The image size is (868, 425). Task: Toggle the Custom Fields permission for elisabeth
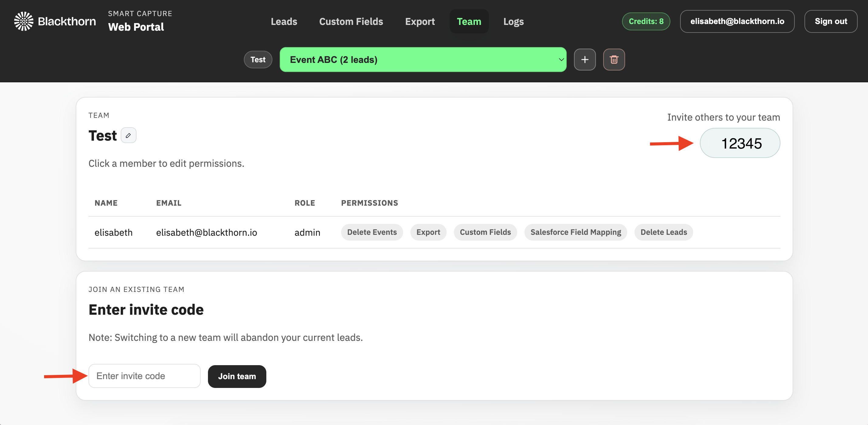[x=485, y=232]
